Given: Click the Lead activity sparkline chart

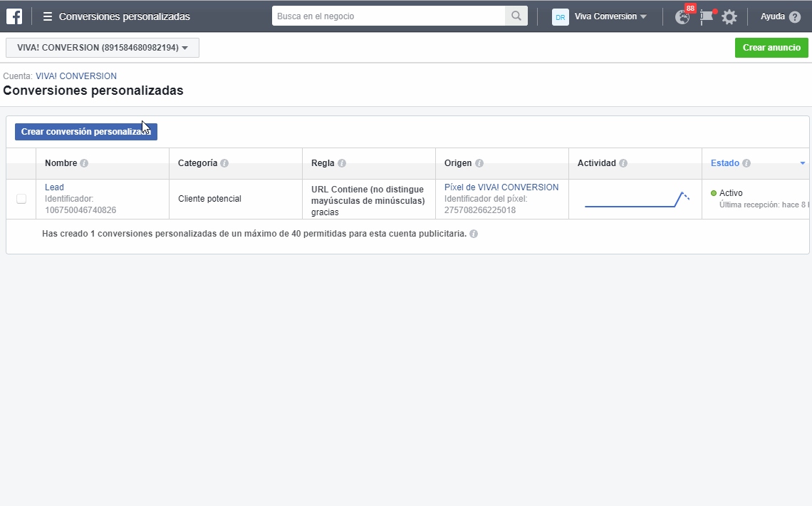Looking at the screenshot, I should 637,200.
